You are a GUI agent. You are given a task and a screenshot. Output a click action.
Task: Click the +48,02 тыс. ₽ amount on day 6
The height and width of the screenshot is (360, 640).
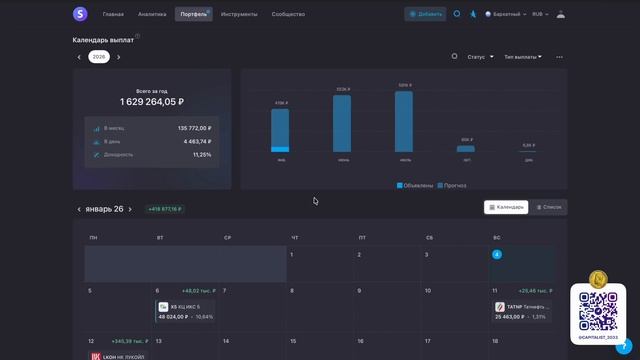click(199, 291)
